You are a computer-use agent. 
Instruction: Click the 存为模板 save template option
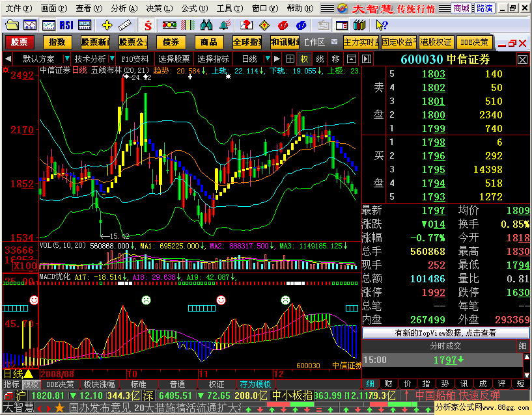click(x=255, y=384)
